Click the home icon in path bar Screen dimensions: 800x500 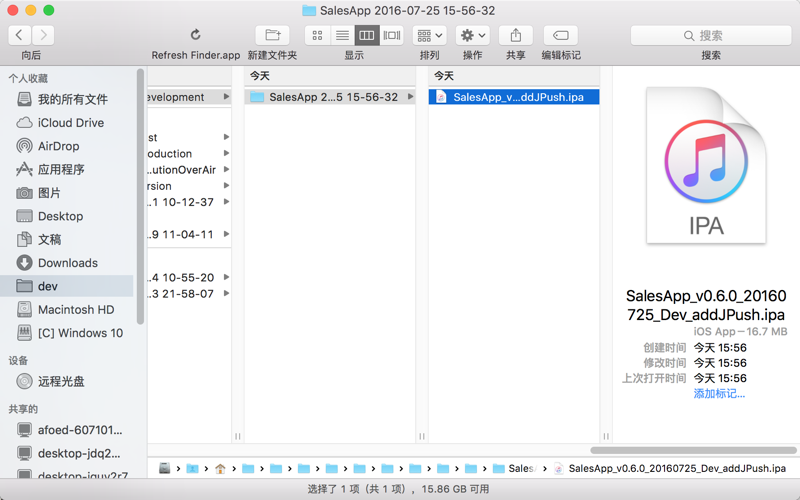pyautogui.click(x=220, y=468)
